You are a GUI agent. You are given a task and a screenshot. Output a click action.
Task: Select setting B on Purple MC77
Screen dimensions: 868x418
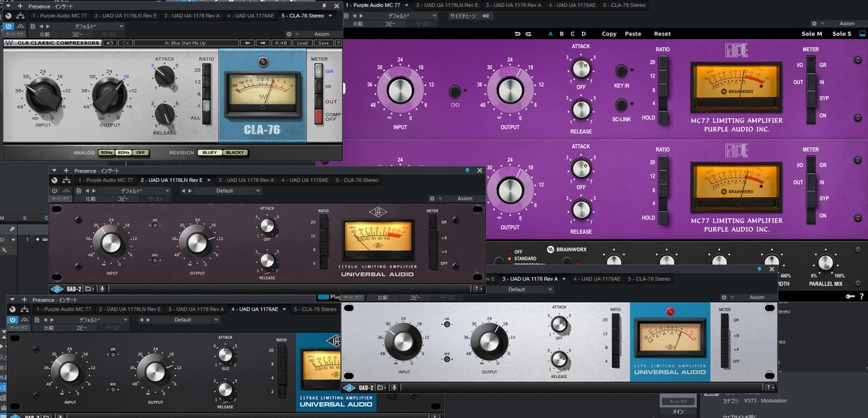561,33
